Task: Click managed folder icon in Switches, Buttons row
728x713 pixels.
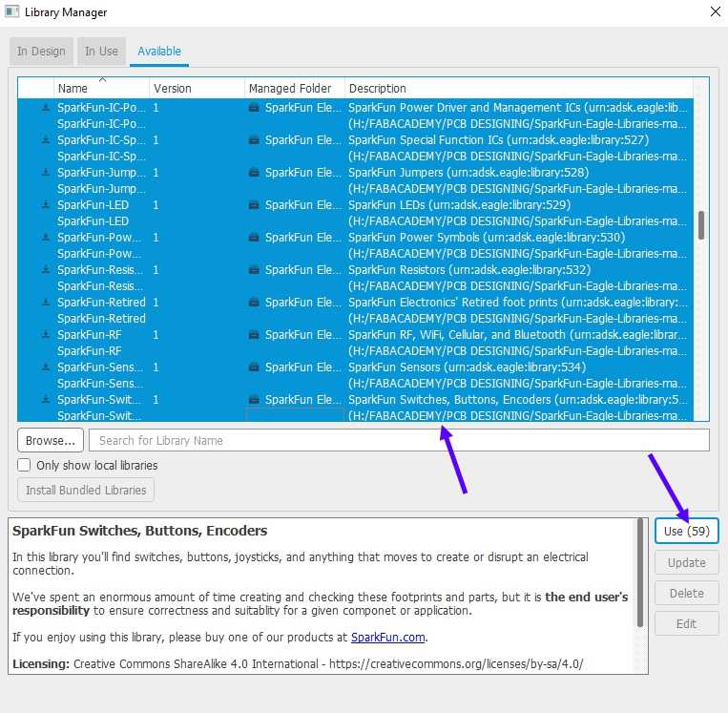Action: (x=254, y=400)
